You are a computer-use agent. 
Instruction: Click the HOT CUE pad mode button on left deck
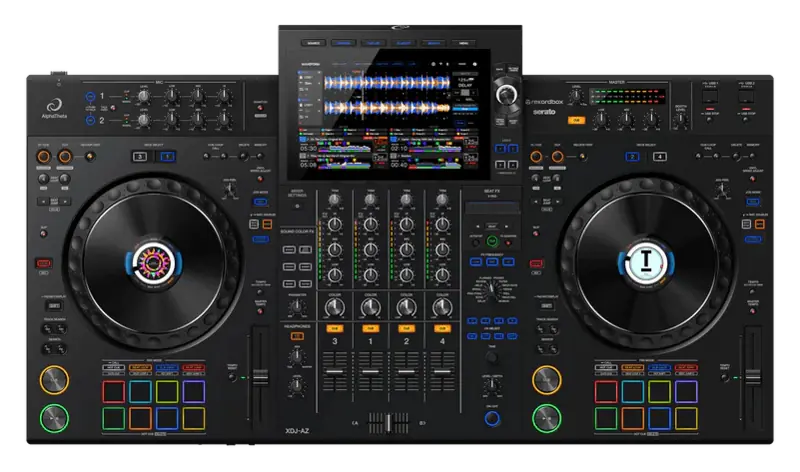tap(113, 367)
